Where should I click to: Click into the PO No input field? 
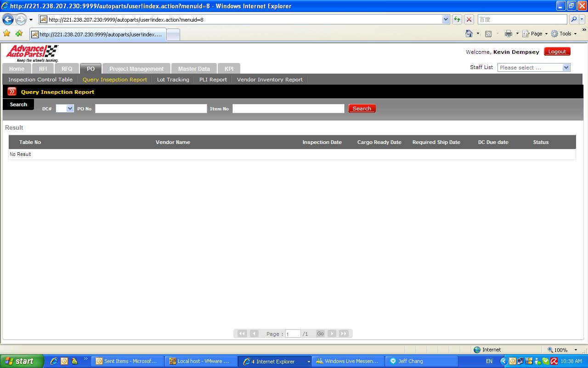point(151,109)
